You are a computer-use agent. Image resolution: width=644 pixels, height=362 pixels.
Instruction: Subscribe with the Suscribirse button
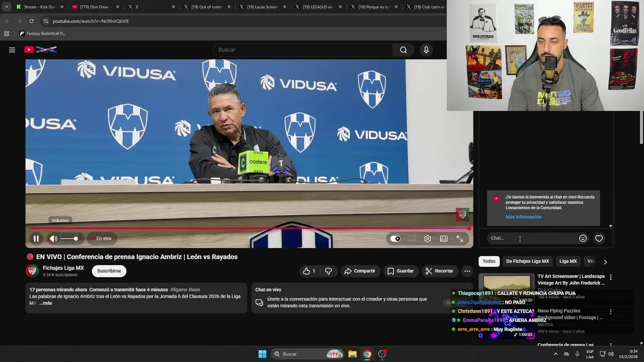click(x=109, y=271)
